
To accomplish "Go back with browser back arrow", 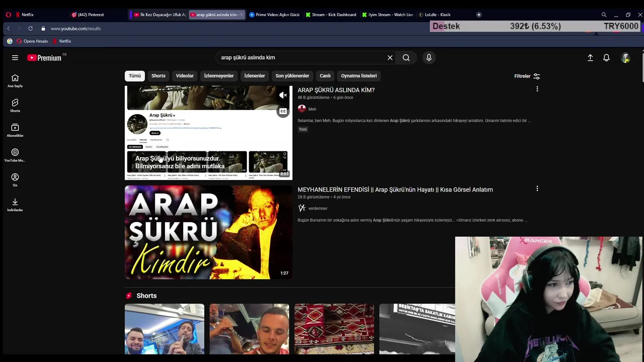I will [8, 29].
